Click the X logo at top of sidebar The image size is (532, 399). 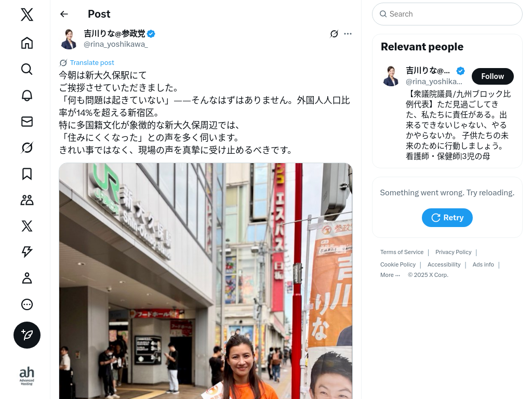pos(27,15)
